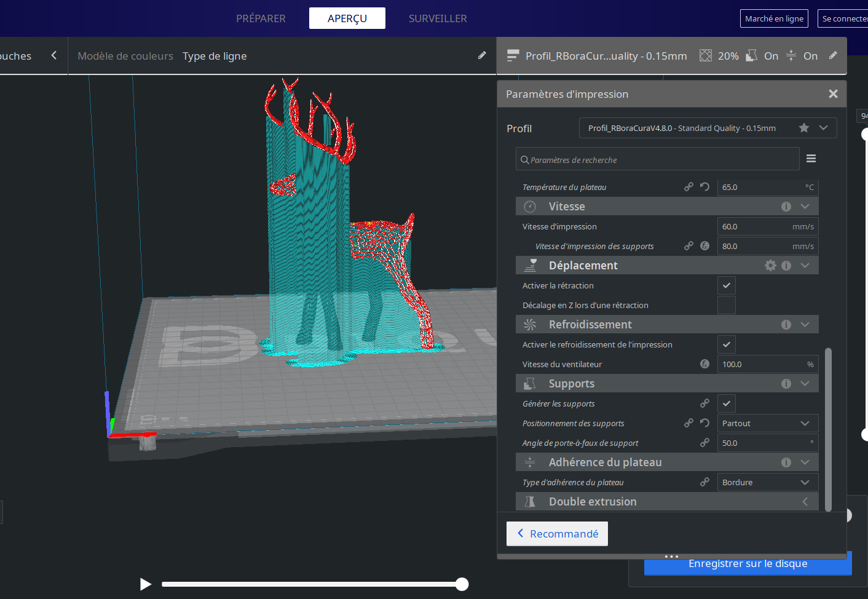Click the pencil icon next to Type de ligne
The image size is (868, 599).
tap(482, 55)
